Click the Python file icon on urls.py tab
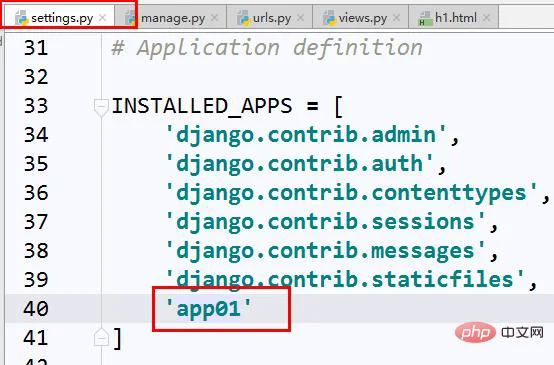The image size is (554, 365). [243, 18]
